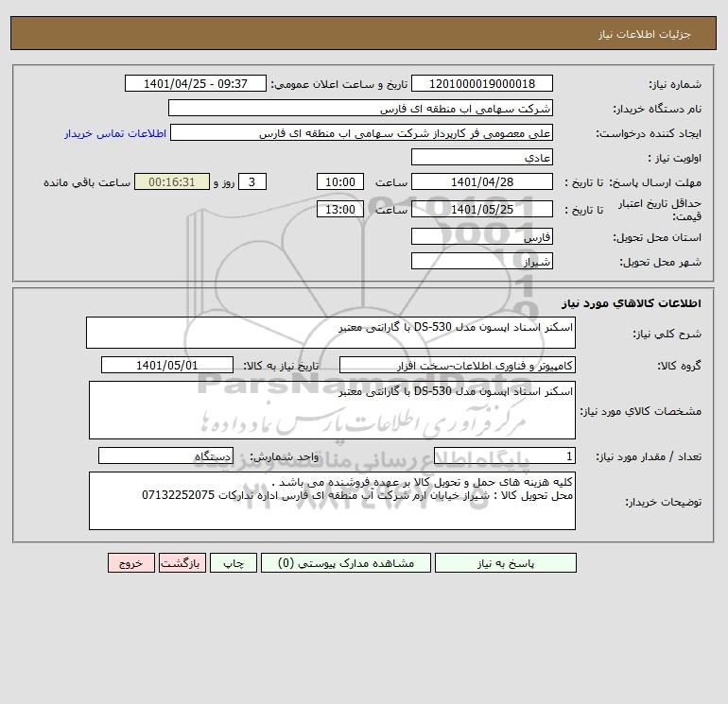Click the ایجاد کننده درخواست label

pos(649,133)
